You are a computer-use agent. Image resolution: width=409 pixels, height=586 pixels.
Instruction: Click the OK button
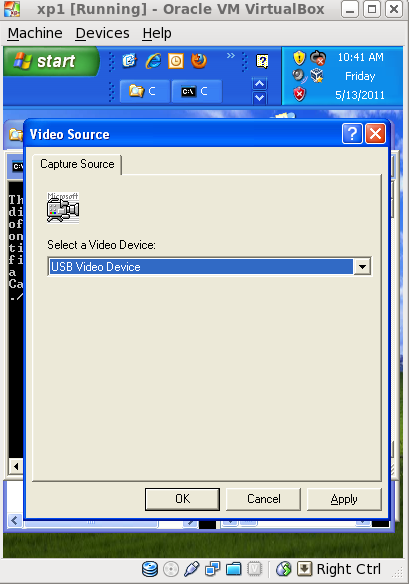pyautogui.click(x=182, y=499)
